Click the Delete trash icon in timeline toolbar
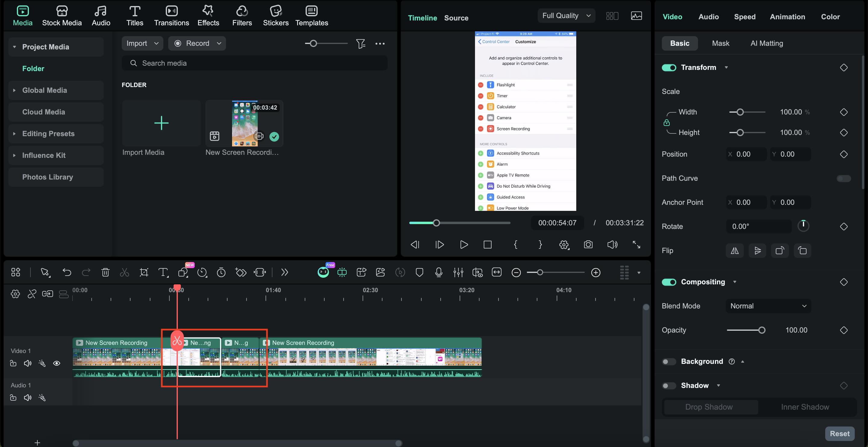The height and width of the screenshot is (447, 868). coord(105,272)
